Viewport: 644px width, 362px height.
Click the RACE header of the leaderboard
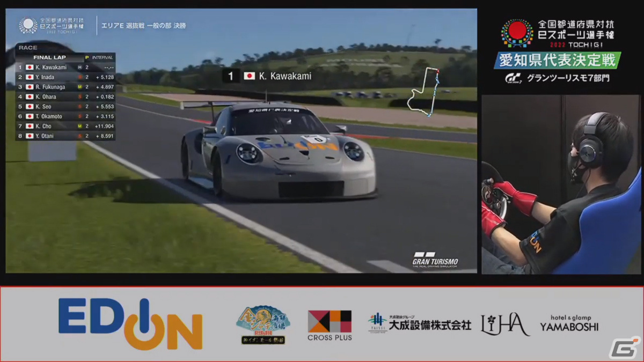(x=28, y=48)
